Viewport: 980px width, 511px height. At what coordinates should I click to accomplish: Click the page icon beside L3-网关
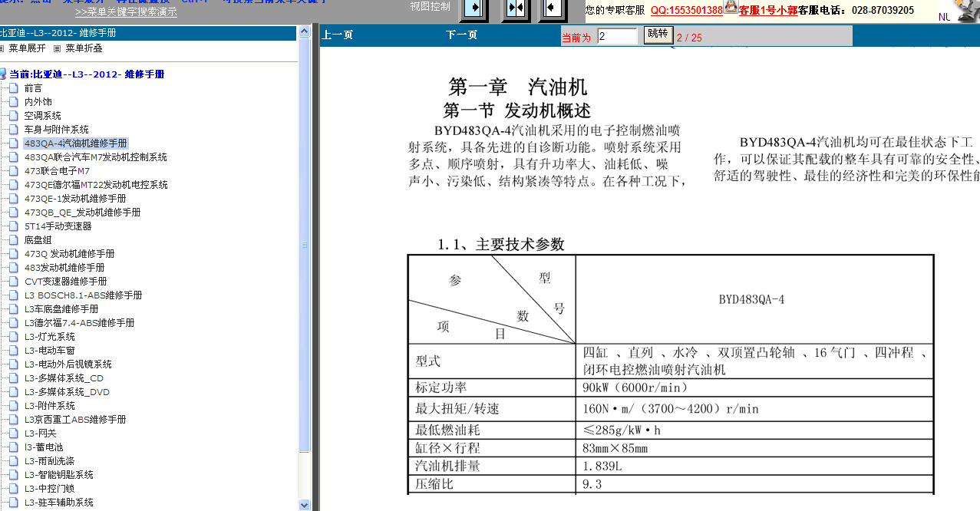[13, 434]
